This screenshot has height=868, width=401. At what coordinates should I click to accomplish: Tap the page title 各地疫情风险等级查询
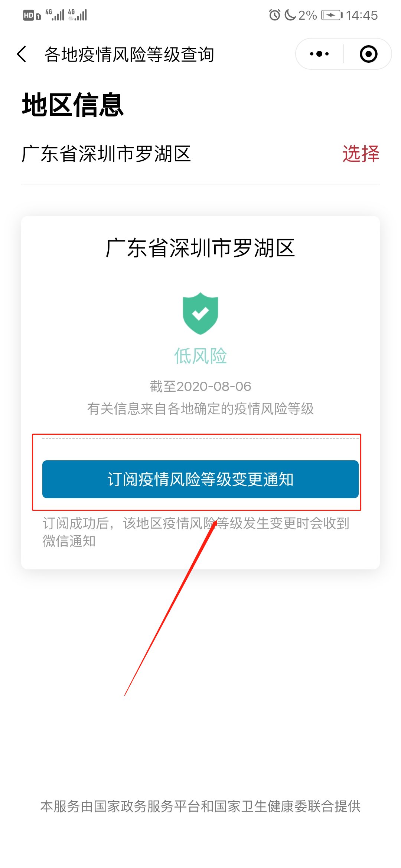pyautogui.click(x=129, y=55)
